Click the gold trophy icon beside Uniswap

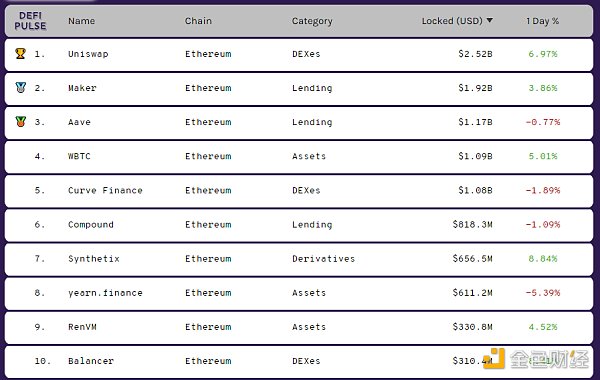pos(21,53)
